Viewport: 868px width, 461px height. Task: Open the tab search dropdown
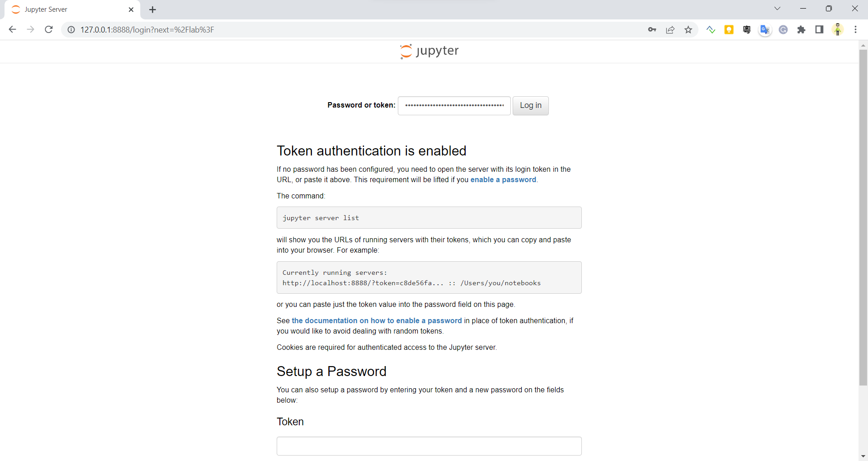click(778, 9)
